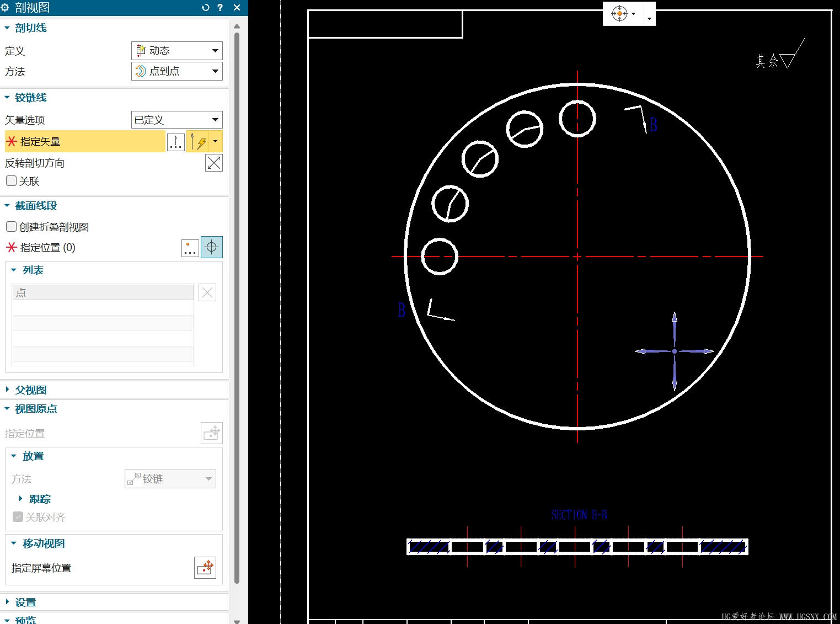This screenshot has height=624, width=840.
Task: Open the vector type dropdown arrow
Action: (216, 142)
